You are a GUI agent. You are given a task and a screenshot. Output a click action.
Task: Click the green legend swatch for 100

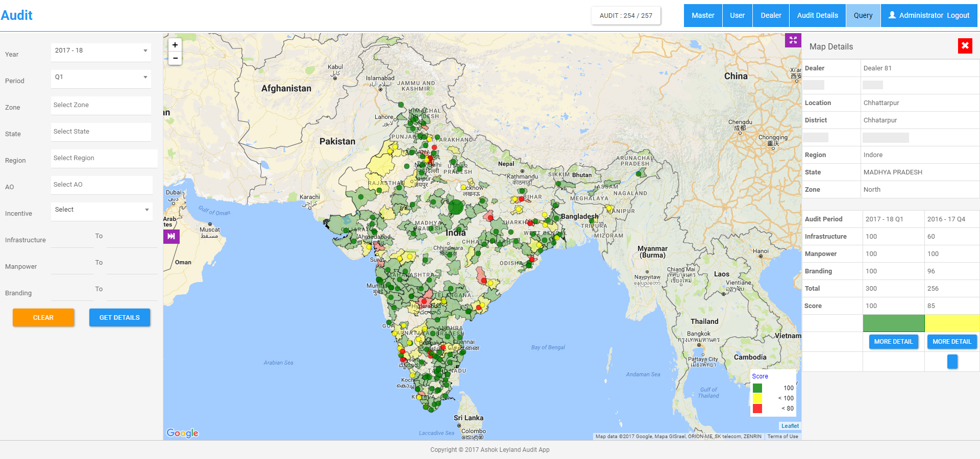757,388
